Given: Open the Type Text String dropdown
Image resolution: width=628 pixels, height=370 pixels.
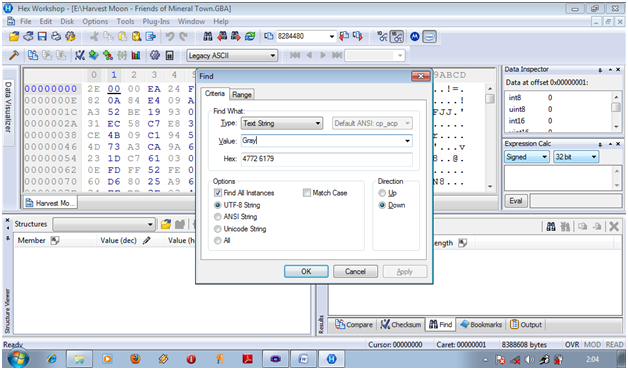Looking at the screenshot, I should pyautogui.click(x=281, y=123).
